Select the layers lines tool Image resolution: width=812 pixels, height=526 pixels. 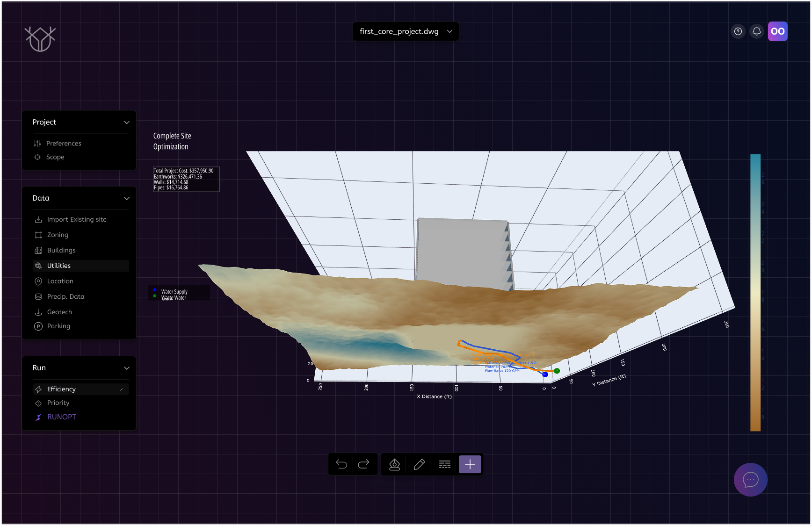(x=444, y=464)
